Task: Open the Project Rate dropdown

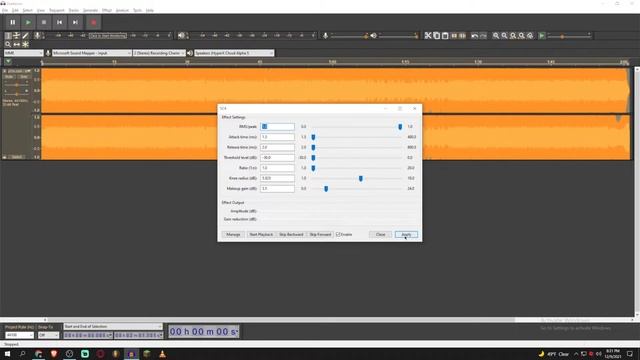Action: click(x=19, y=335)
